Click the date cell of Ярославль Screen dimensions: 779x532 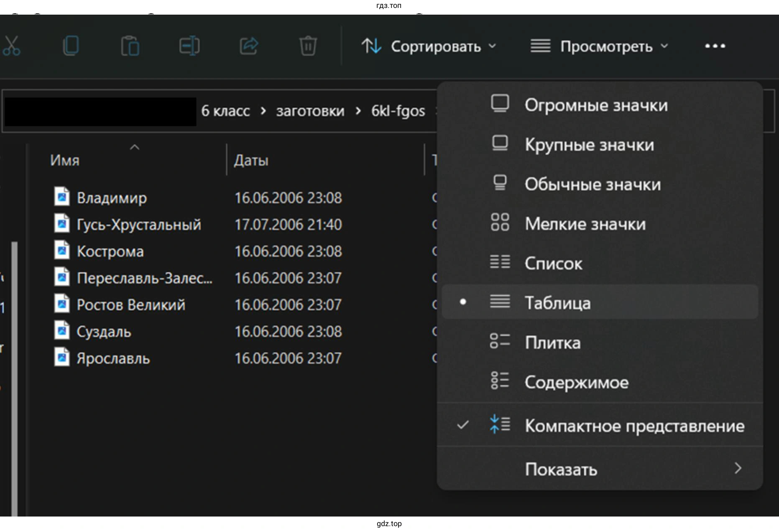click(x=288, y=358)
